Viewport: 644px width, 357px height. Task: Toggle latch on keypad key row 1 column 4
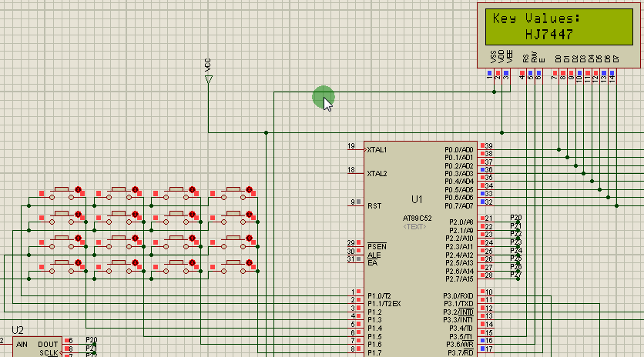[x=249, y=189]
